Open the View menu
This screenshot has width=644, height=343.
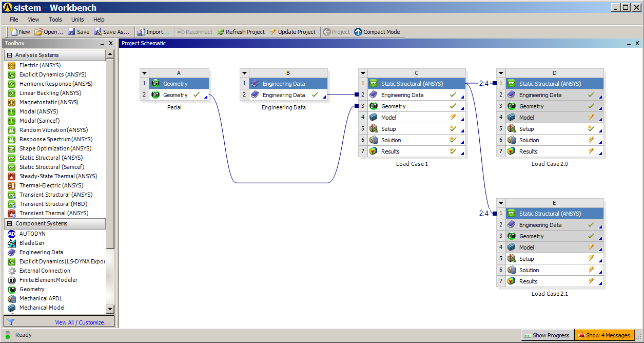[33, 20]
